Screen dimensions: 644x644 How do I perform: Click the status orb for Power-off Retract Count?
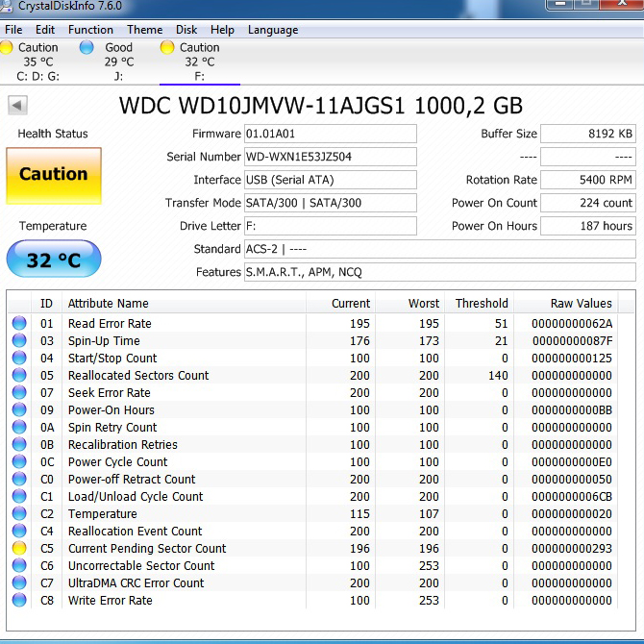tap(19, 479)
